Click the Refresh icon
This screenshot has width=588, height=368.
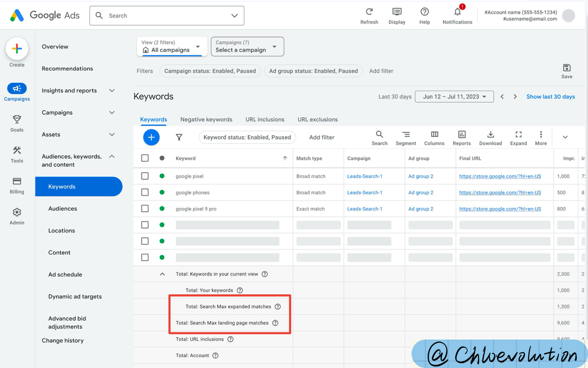point(369,12)
